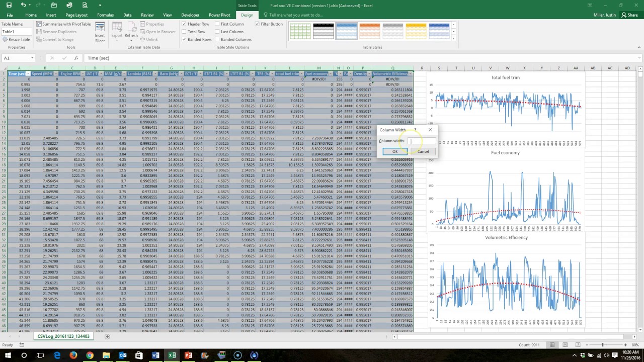Open the Formulas tab

[105, 15]
